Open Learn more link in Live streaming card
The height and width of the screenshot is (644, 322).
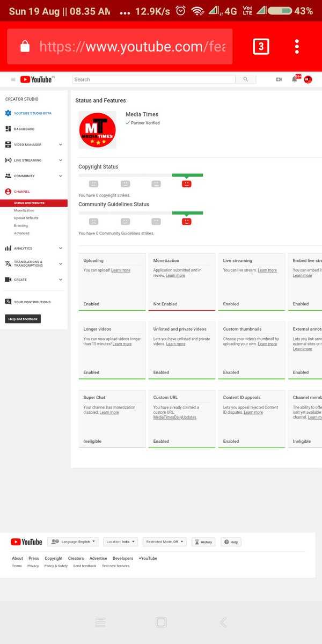(x=267, y=270)
